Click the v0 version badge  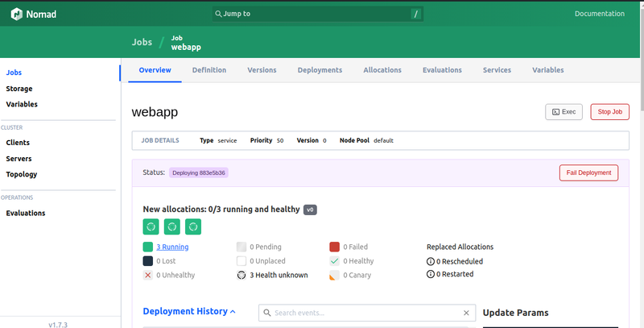tap(310, 210)
